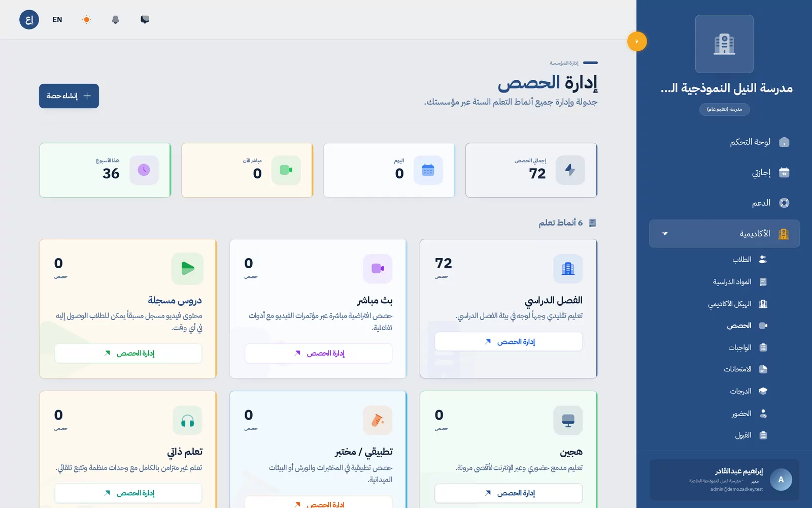Open the user avatar in the top bar
The image size is (812, 508).
[x=29, y=20]
